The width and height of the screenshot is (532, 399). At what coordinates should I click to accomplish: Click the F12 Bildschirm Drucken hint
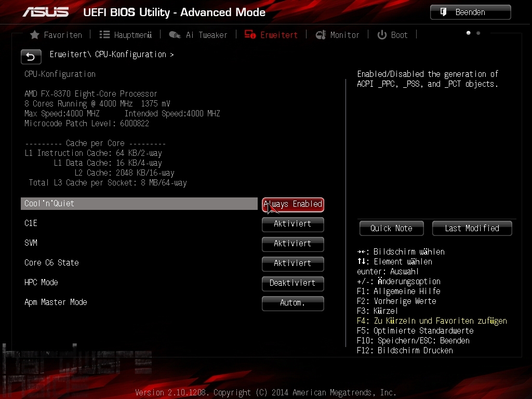click(x=405, y=351)
